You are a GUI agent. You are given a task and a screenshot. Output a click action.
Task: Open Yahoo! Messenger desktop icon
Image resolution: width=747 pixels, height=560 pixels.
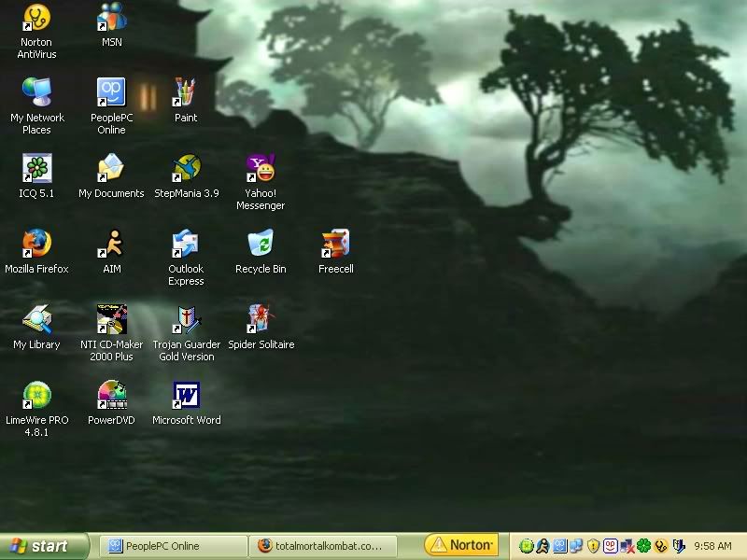261,168
